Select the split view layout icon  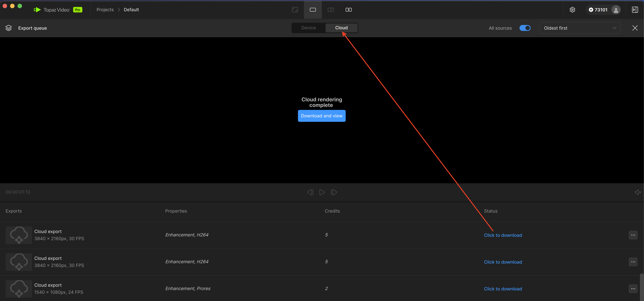[x=331, y=10]
